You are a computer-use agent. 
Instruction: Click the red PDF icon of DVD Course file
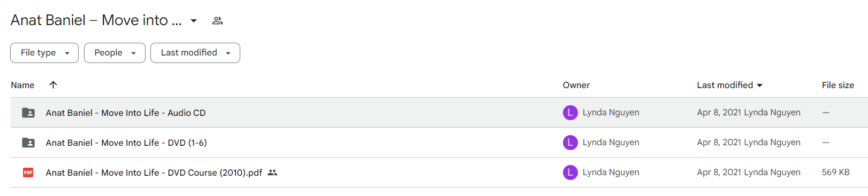coord(28,173)
